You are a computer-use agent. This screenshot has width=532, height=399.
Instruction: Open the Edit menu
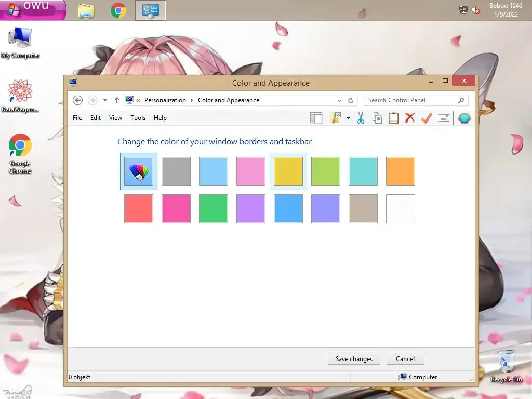pos(96,118)
